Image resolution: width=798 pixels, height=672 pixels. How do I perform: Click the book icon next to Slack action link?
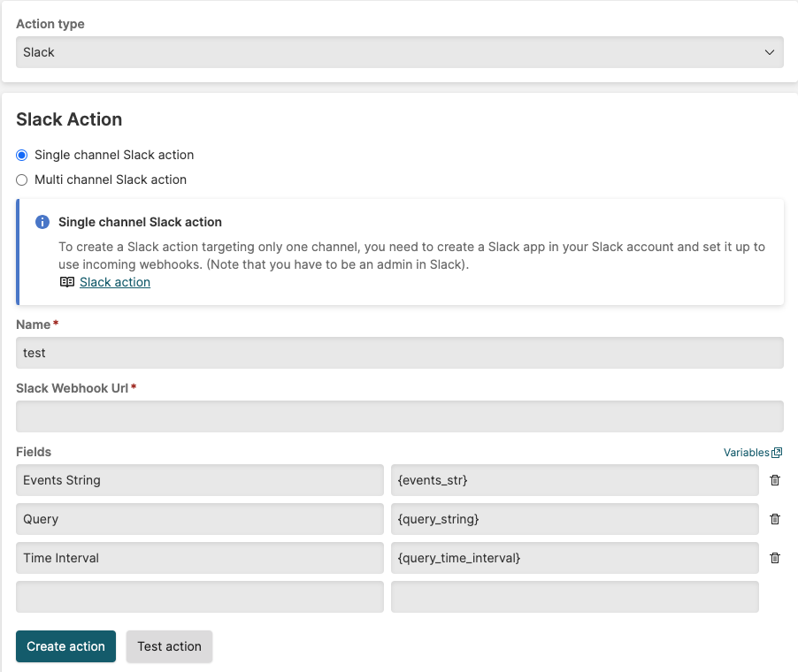[66, 282]
